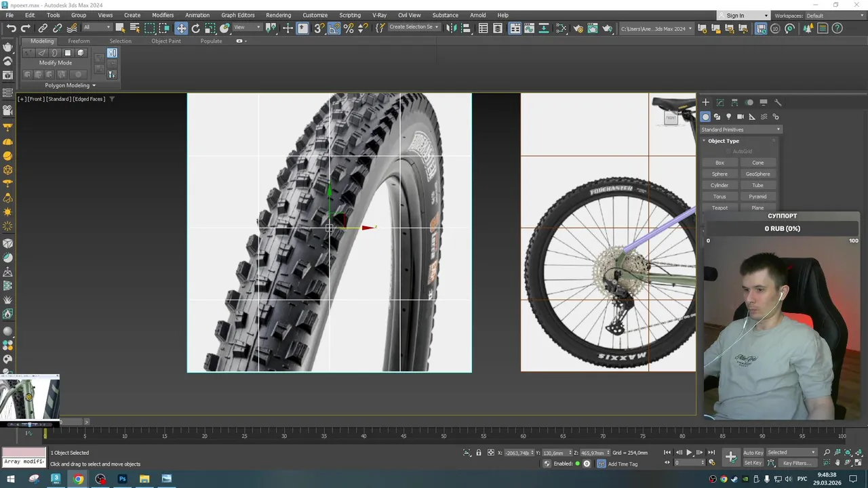
Task: Click the Torus object button
Action: [x=719, y=197]
